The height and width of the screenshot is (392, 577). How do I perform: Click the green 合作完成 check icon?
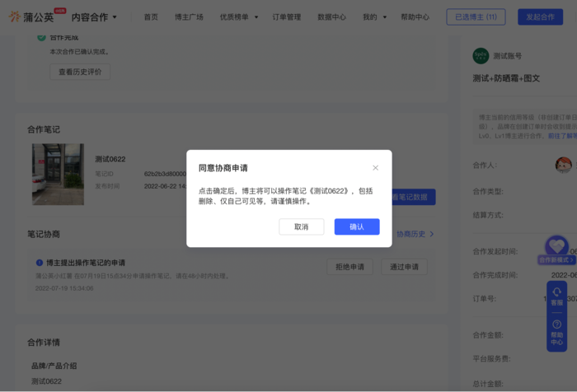point(41,37)
